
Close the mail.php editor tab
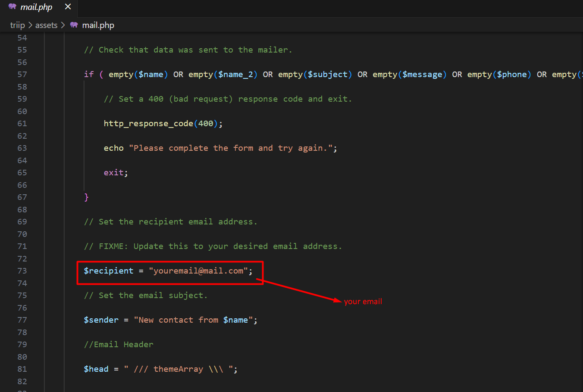click(x=68, y=7)
